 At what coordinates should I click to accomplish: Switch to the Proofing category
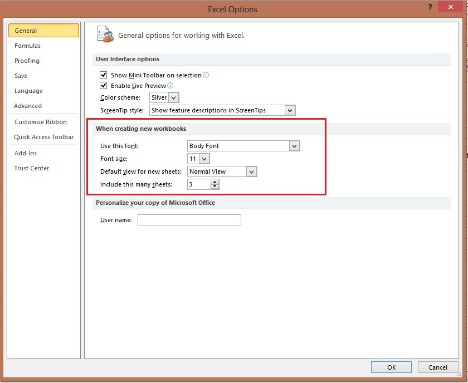[x=27, y=61]
